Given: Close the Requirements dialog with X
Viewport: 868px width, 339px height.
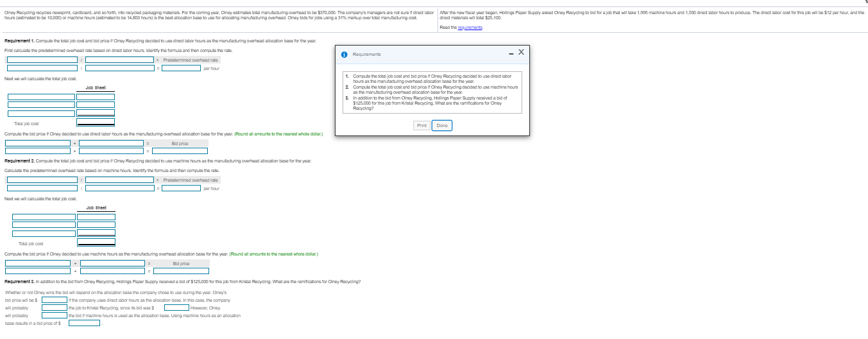Looking at the screenshot, I should click(x=521, y=53).
